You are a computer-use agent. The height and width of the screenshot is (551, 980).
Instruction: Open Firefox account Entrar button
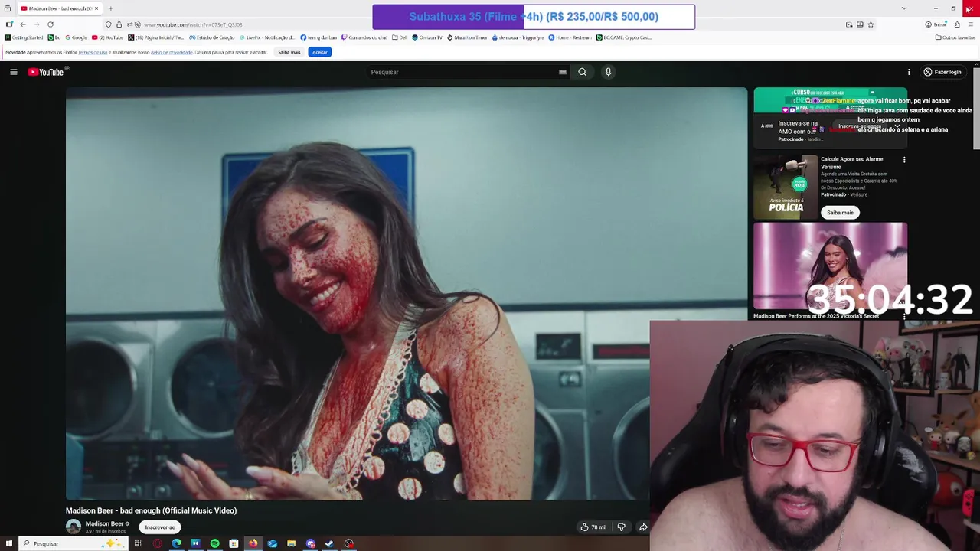click(935, 24)
